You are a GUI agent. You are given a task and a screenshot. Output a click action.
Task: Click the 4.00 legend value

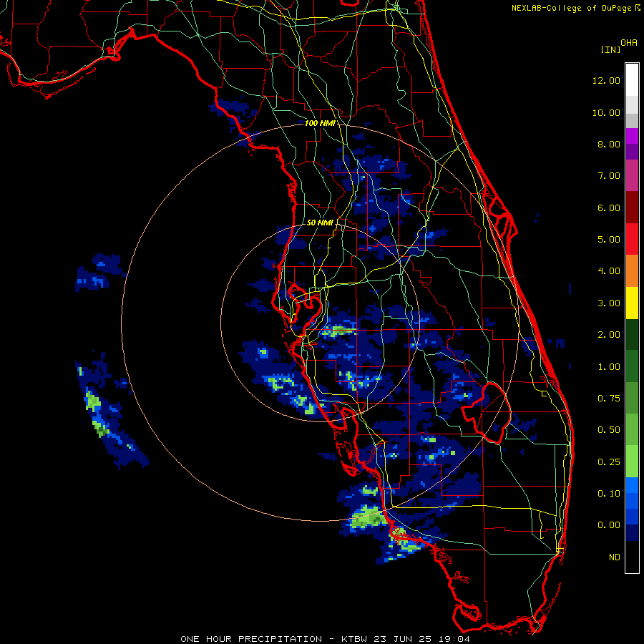tap(608, 270)
